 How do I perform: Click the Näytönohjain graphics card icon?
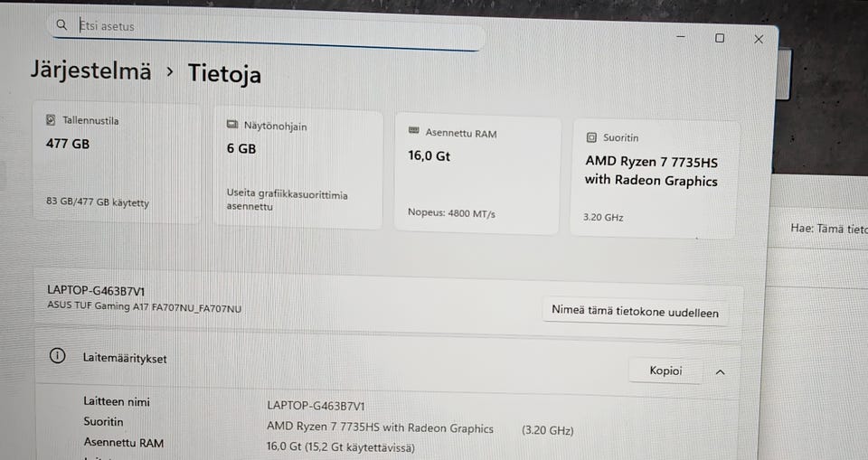coord(232,125)
